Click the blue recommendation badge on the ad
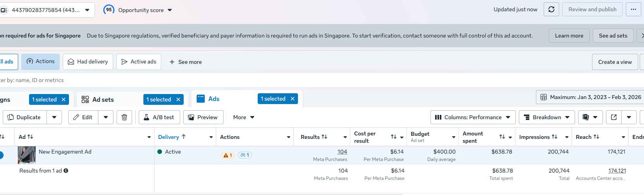The width and height of the screenshot is (644, 195). 245,155
